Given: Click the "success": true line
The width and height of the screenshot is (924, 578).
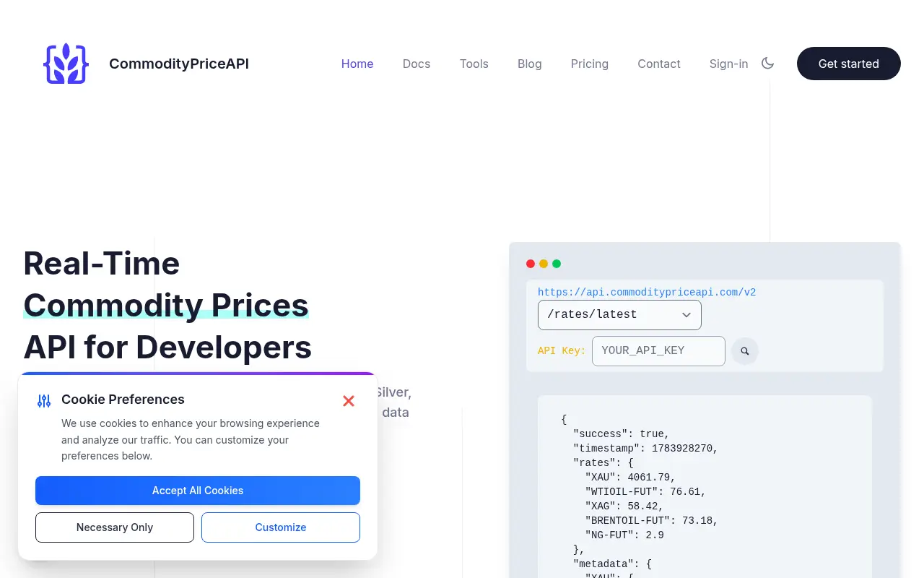Looking at the screenshot, I should click(x=622, y=434).
